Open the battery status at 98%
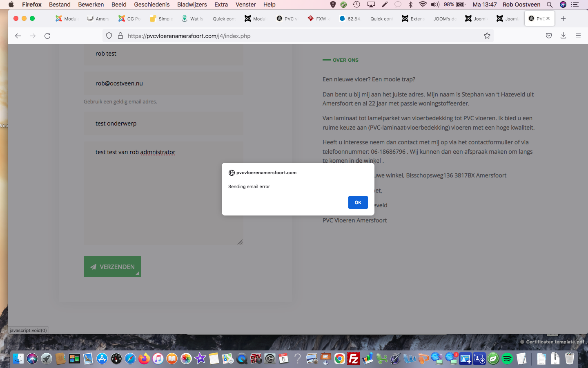 [455, 4]
